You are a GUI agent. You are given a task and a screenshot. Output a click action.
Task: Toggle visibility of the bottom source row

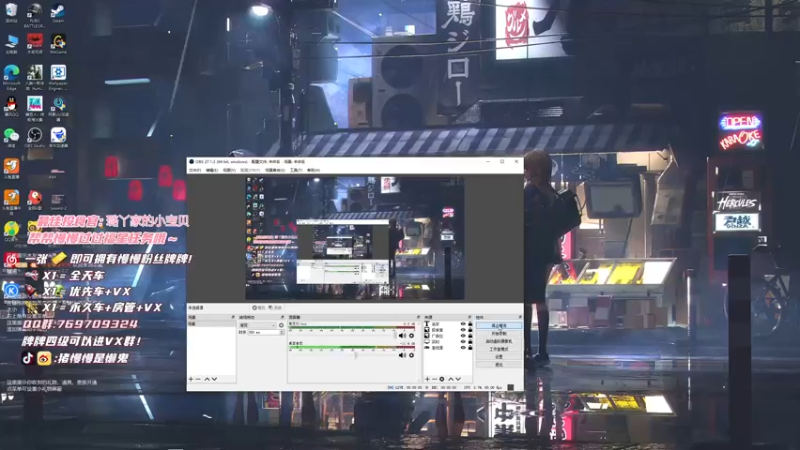pyautogui.click(x=463, y=347)
